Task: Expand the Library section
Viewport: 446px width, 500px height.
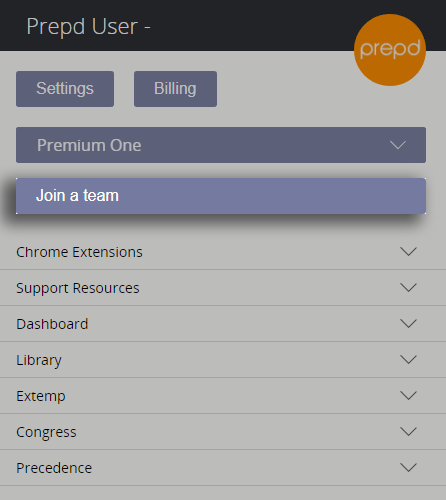Action: pos(223,360)
